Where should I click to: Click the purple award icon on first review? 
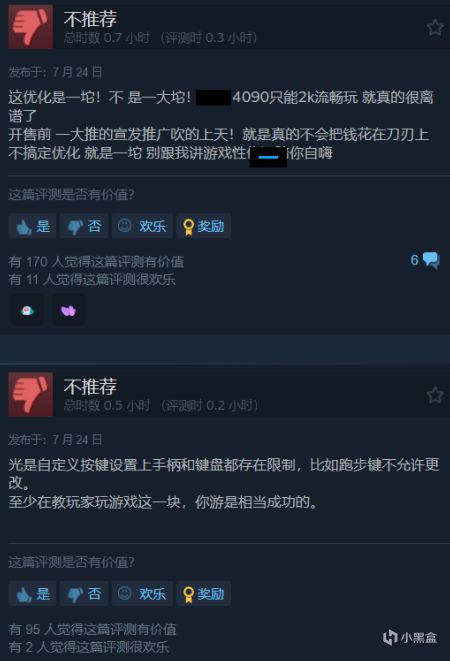point(68,311)
